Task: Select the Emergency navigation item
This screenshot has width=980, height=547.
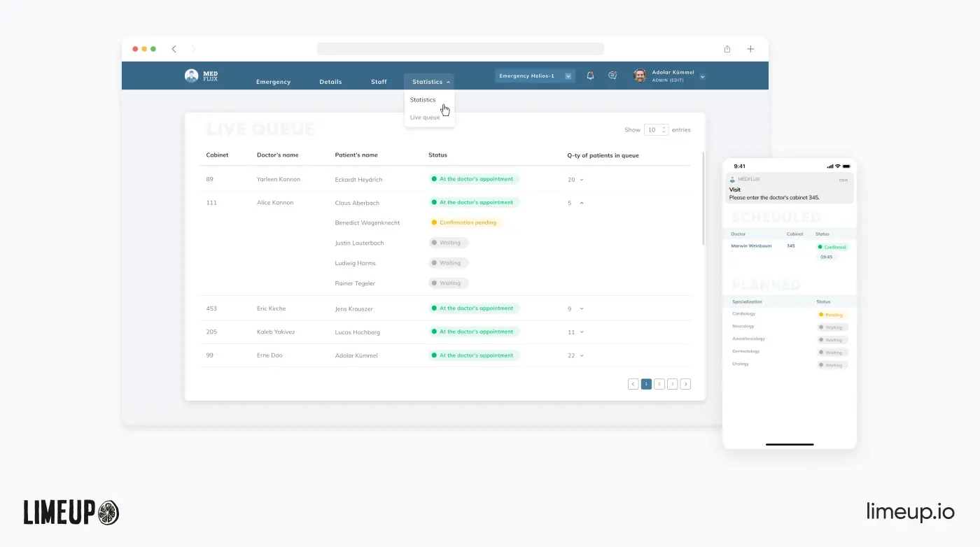Action: click(274, 82)
